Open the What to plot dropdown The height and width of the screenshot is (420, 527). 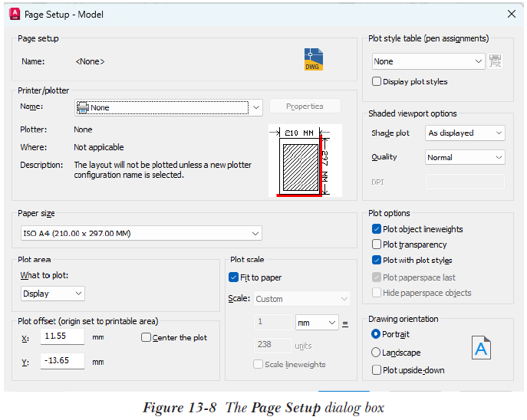tap(53, 294)
